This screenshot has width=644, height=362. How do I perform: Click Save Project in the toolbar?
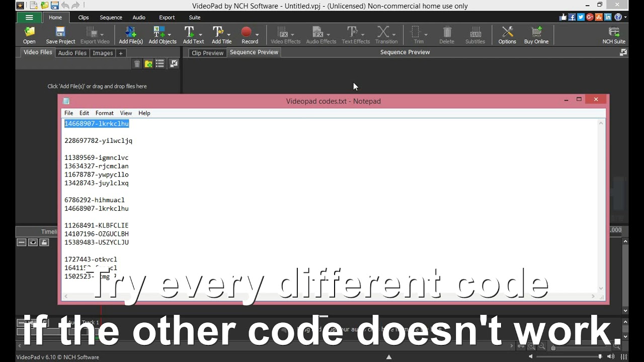click(x=60, y=35)
